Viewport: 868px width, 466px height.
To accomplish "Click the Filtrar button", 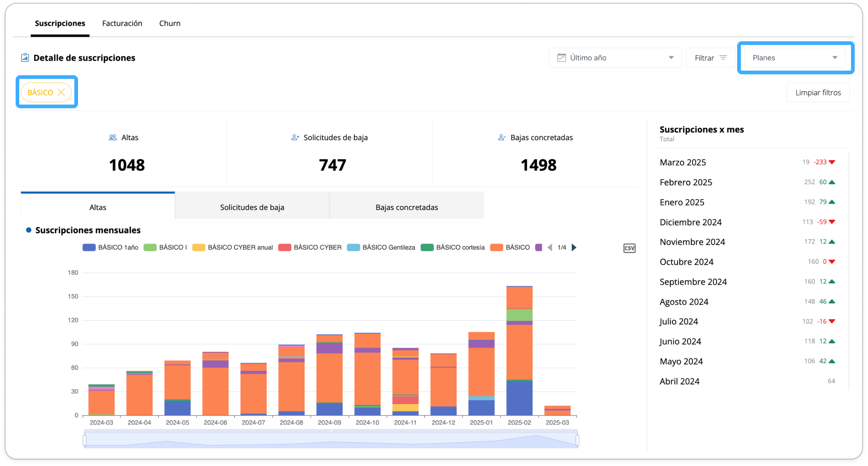I will pyautogui.click(x=711, y=58).
